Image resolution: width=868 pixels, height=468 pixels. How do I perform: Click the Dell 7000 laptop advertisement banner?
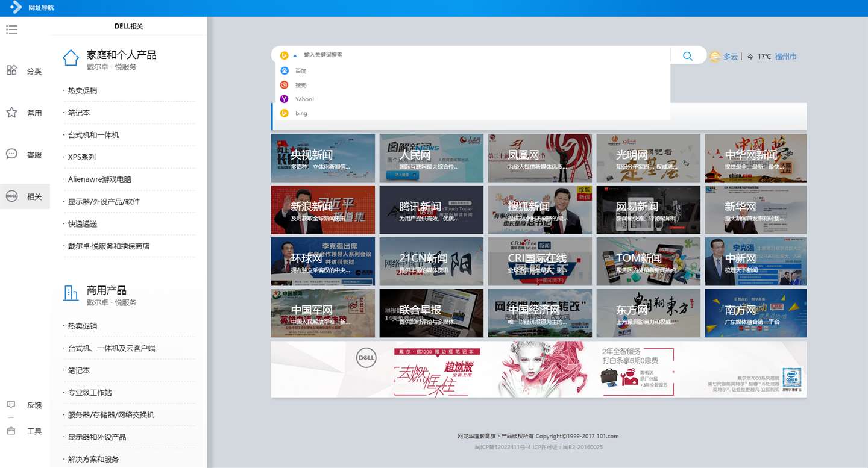(539, 369)
